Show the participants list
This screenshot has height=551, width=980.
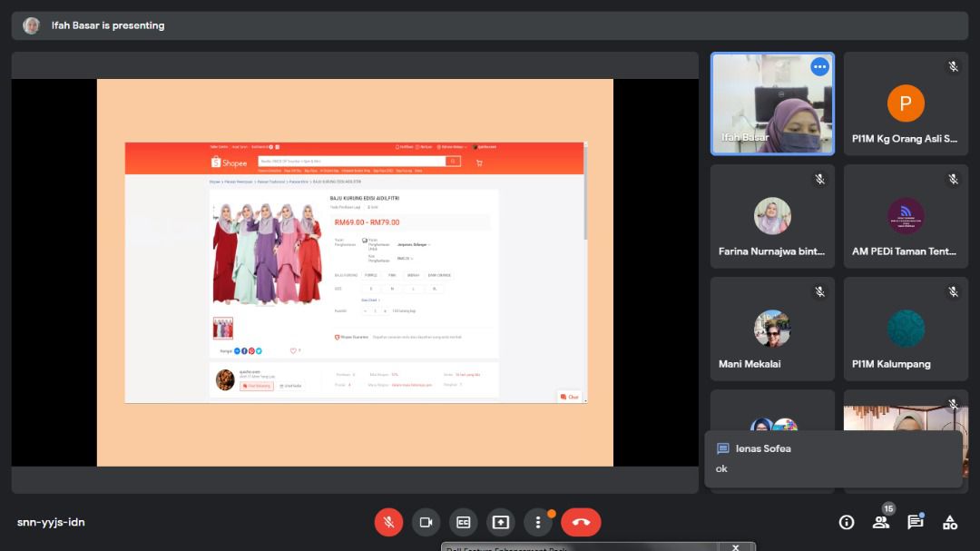pyautogui.click(x=880, y=522)
